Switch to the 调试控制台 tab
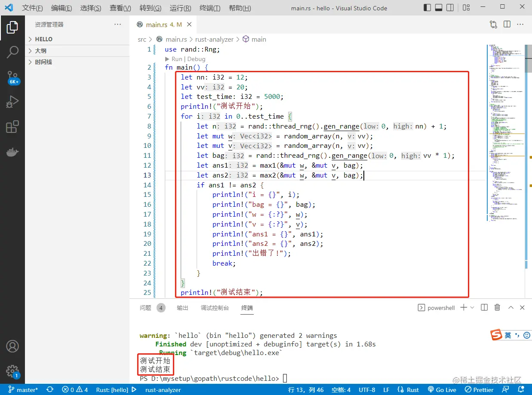532x395 pixels. pyautogui.click(x=215, y=308)
